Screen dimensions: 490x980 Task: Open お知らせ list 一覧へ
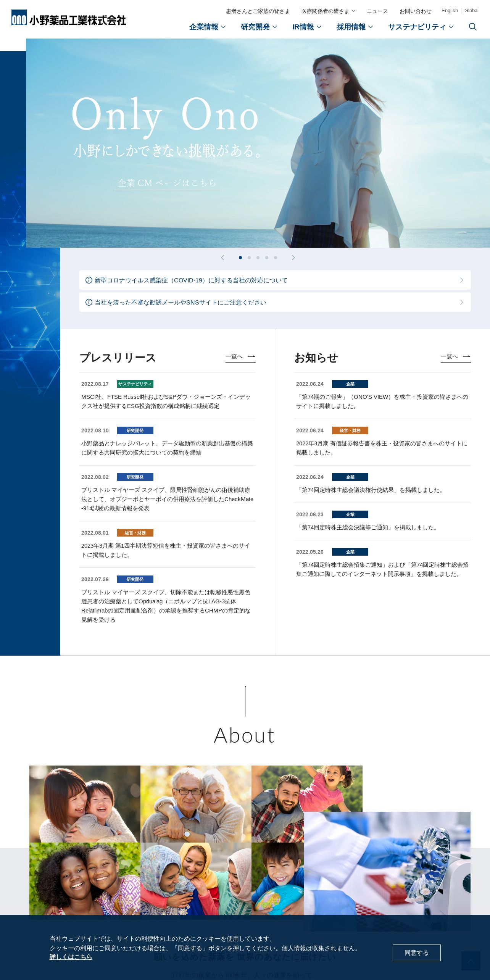pos(456,356)
